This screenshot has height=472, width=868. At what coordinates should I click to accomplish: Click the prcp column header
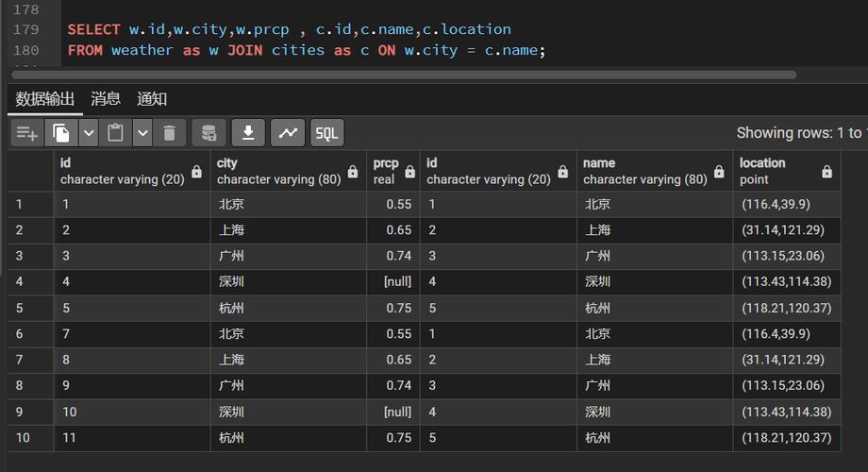coord(393,171)
